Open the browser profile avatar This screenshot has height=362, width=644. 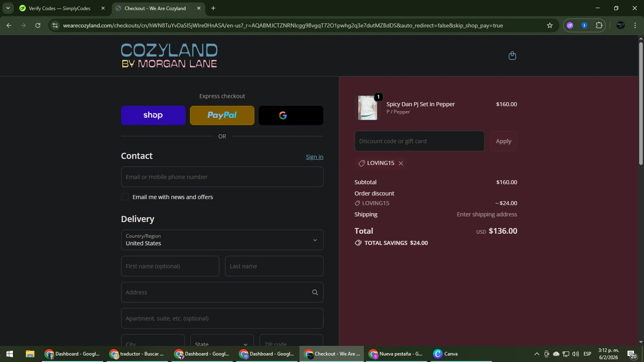(x=620, y=25)
